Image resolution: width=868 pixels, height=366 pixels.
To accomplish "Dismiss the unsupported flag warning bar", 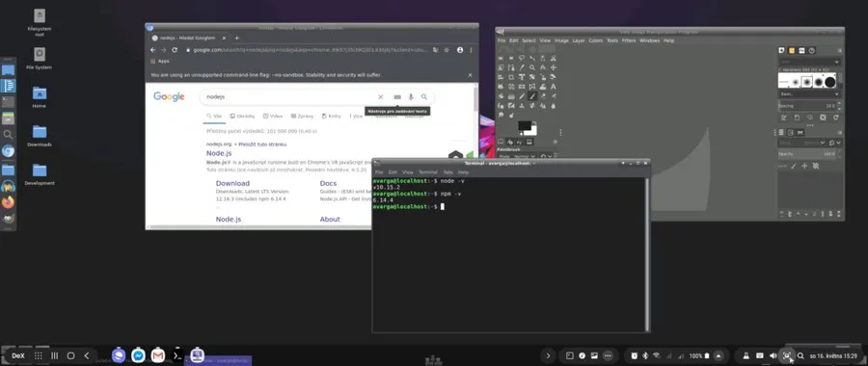I will click(470, 74).
